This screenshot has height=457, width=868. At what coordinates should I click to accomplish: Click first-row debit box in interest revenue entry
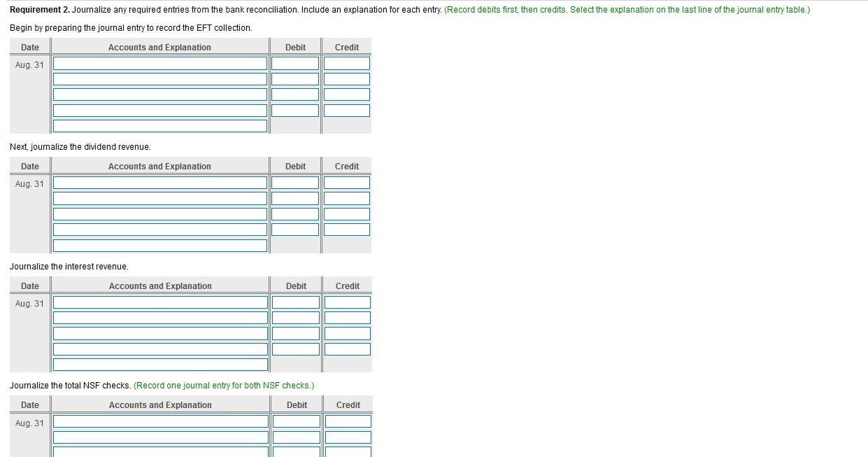click(x=296, y=302)
